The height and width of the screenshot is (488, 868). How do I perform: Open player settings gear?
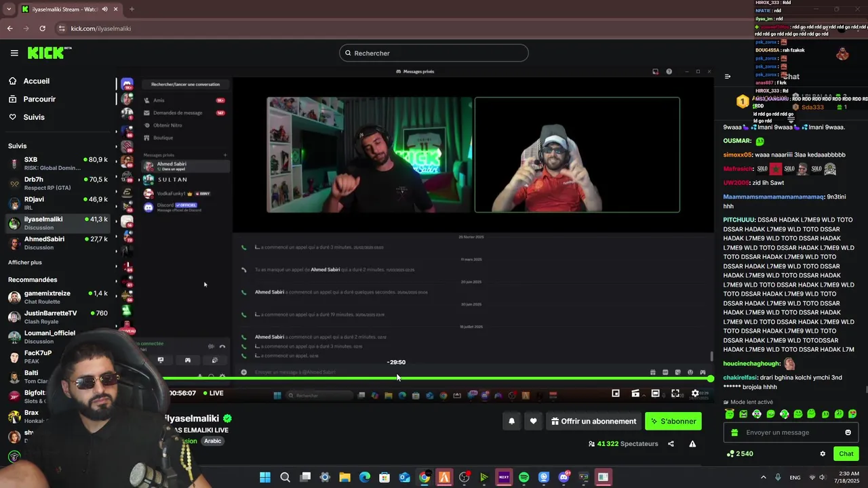[695, 393]
